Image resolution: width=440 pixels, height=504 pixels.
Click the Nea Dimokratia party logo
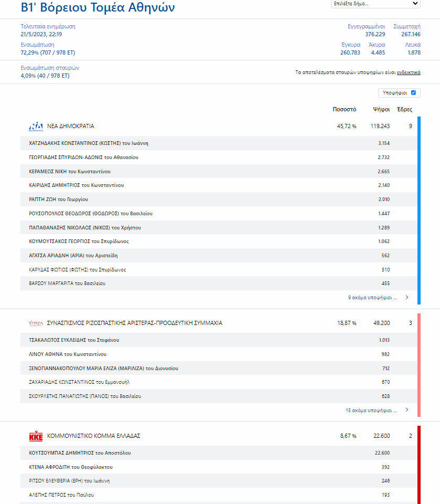[x=36, y=127]
